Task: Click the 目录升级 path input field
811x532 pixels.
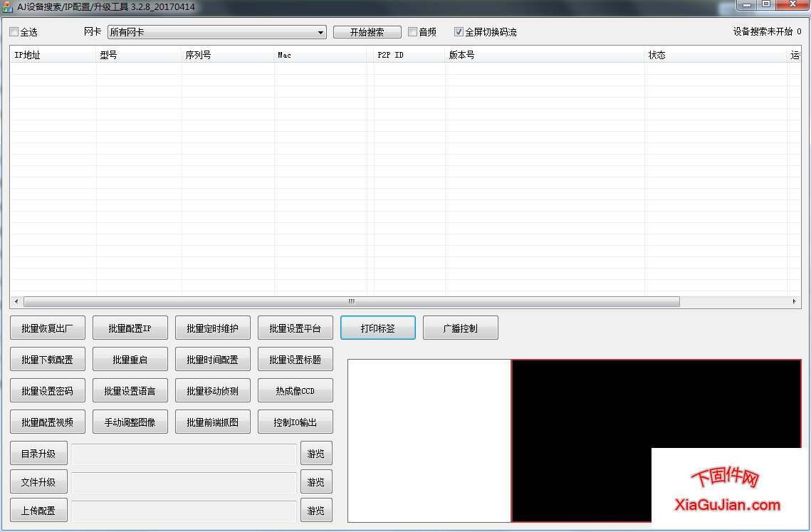Action: [184, 454]
